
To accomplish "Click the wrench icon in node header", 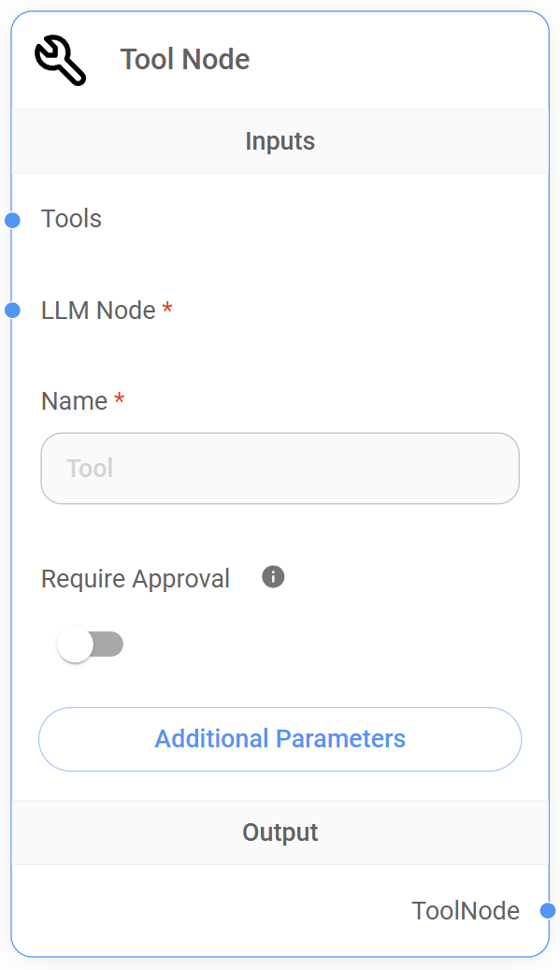I will click(60, 59).
